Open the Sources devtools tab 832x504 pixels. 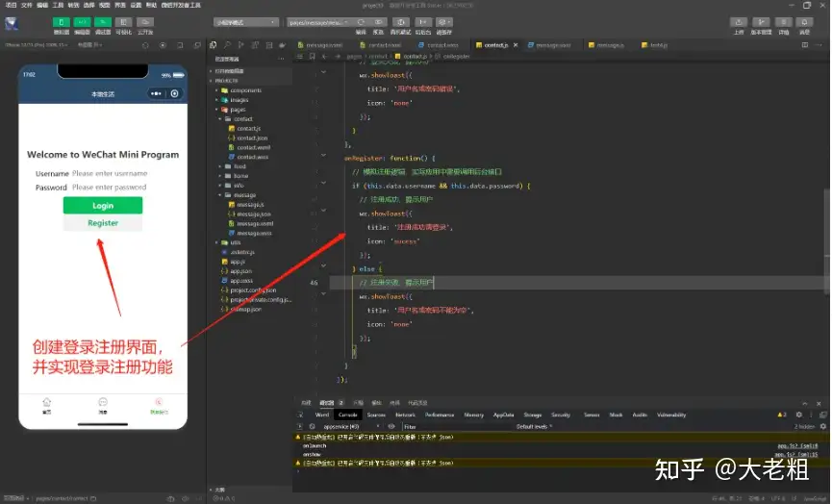pyautogui.click(x=376, y=415)
